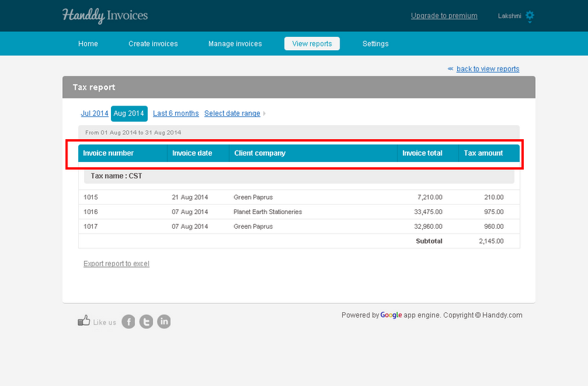Image resolution: width=588 pixels, height=386 pixels.
Task: Click Green Paprus in the 1015 row
Action: point(253,197)
